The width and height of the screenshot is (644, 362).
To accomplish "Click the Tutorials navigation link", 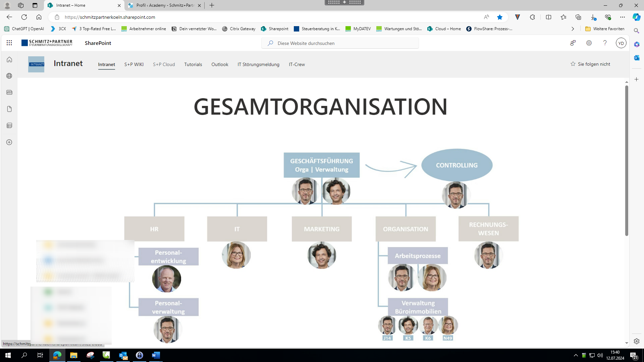I will [193, 64].
